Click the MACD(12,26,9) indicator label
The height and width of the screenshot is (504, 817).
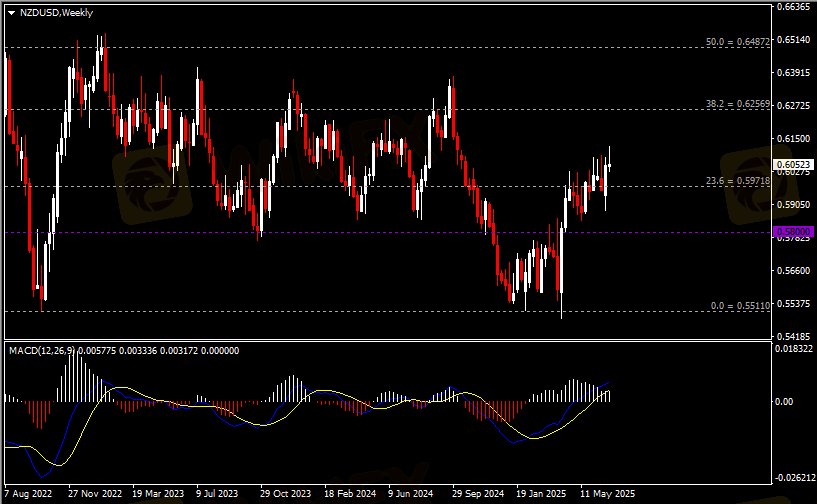(37, 350)
